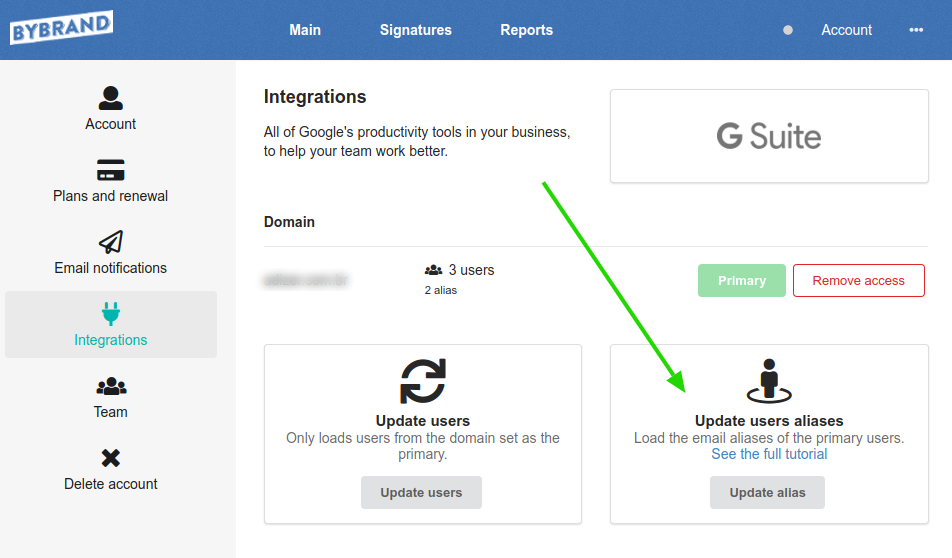Click the Update alias button

[x=767, y=492]
